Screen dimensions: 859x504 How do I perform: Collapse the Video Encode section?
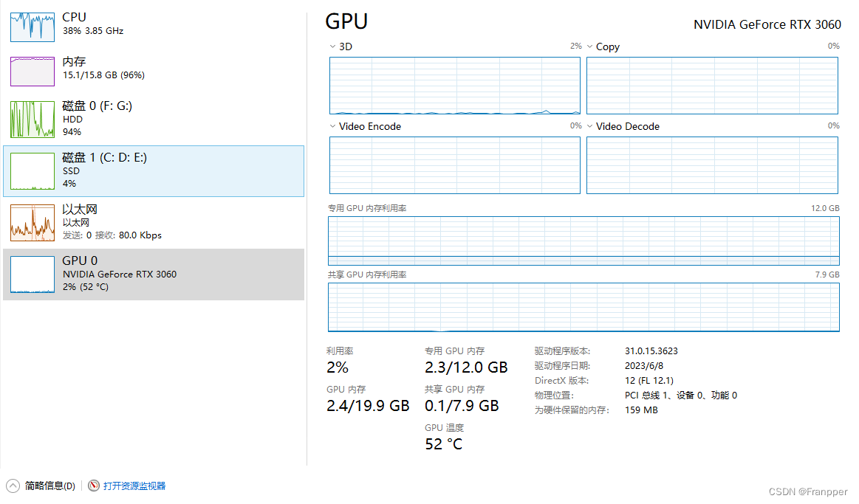pyautogui.click(x=332, y=126)
